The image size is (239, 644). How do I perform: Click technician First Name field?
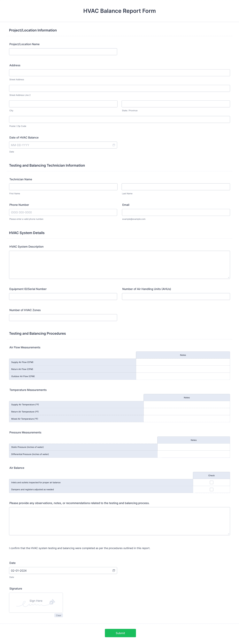click(63, 187)
